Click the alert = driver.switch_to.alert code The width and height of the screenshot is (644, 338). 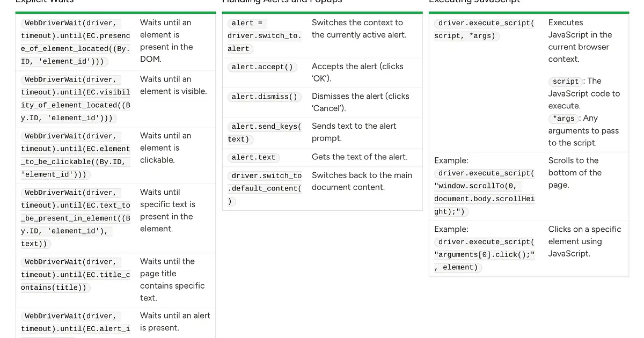265,36
